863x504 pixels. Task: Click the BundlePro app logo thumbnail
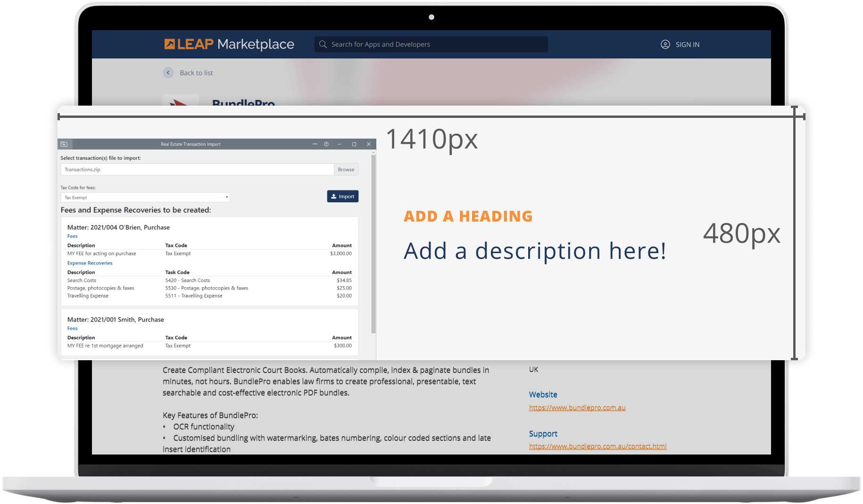pos(181,100)
